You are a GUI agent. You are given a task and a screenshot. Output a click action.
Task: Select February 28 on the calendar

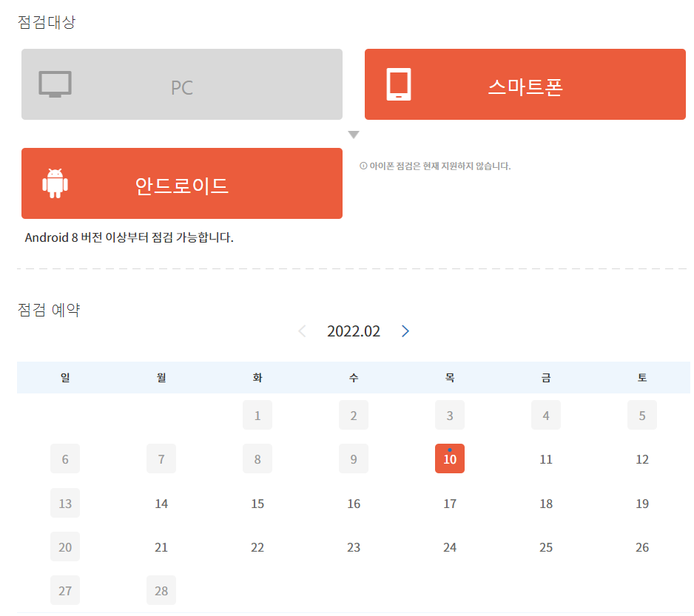tap(161, 590)
